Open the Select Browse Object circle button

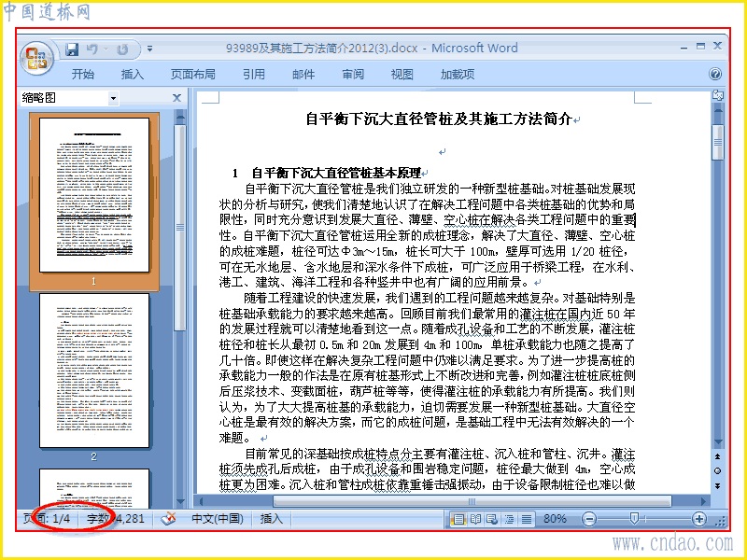pos(717,471)
